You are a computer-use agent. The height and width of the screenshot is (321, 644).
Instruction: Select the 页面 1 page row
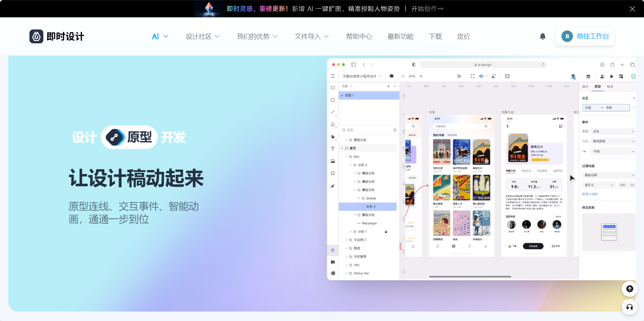[369, 95]
